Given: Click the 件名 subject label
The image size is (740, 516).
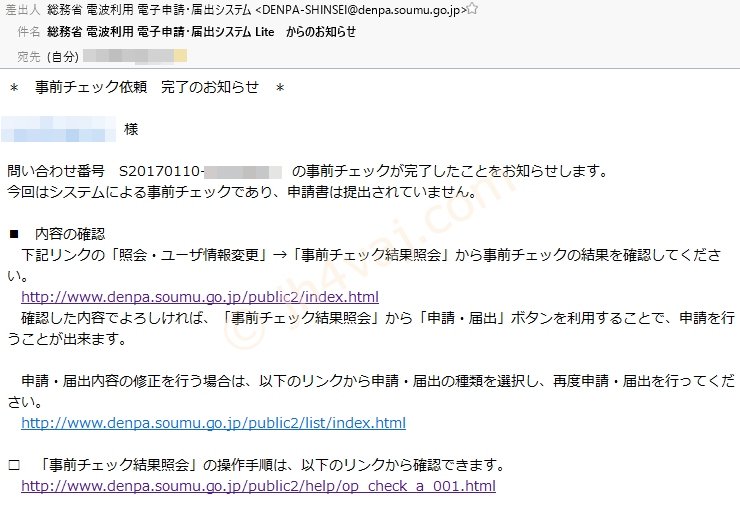Looking at the screenshot, I should point(29,32).
